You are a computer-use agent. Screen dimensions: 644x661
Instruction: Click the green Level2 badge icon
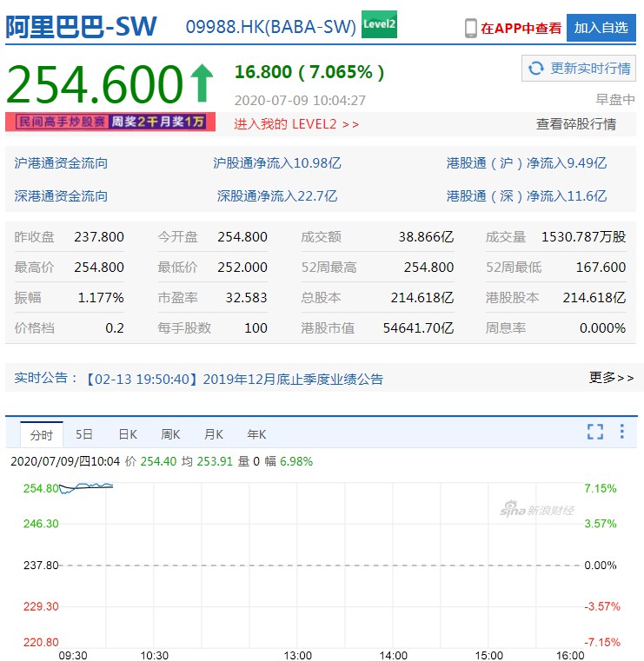(379, 24)
